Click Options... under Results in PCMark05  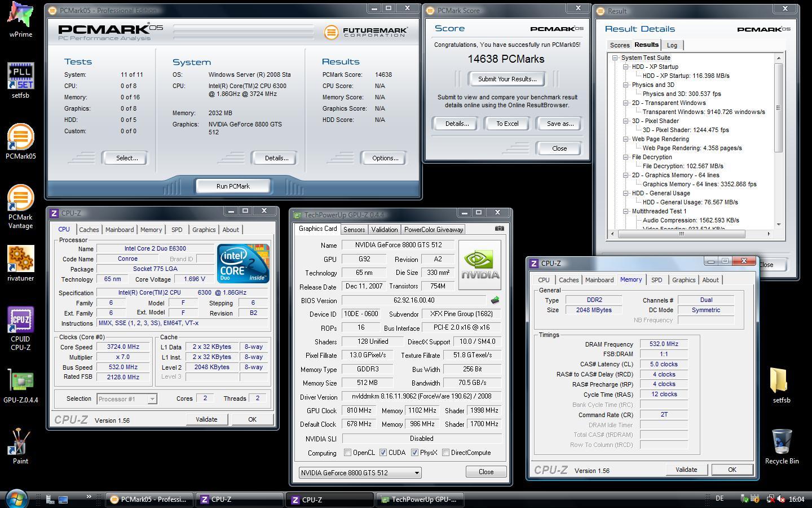385,158
